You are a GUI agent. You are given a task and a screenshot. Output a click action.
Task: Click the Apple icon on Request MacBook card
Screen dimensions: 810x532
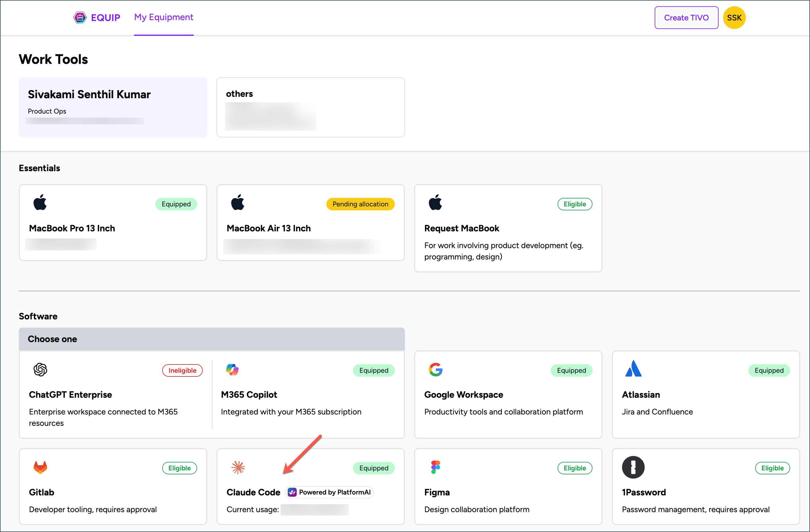click(435, 202)
